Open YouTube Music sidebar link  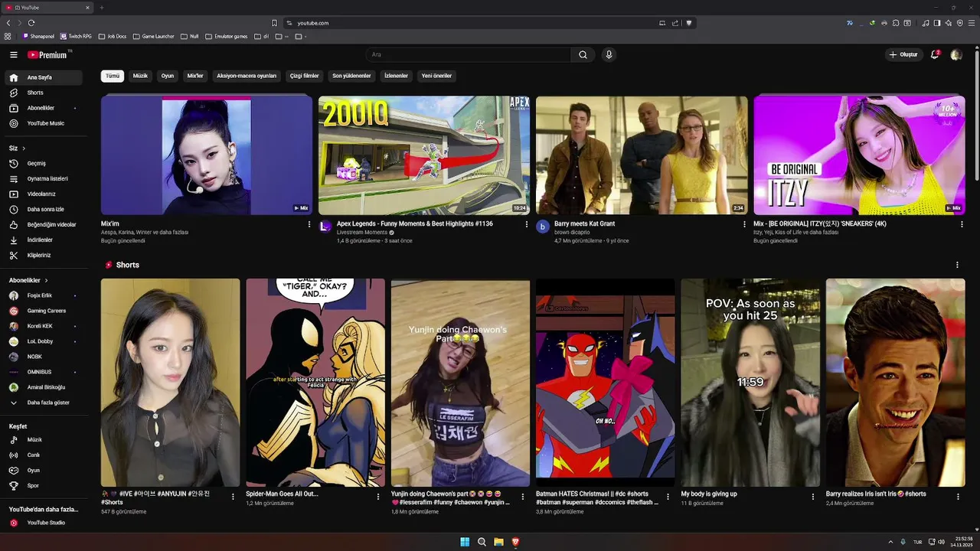[x=44, y=123]
